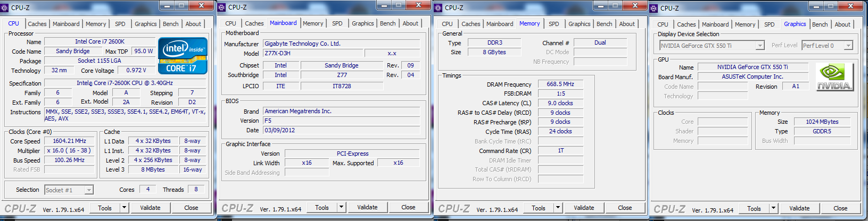Open Memory tab in the CPU window

[x=96, y=24]
